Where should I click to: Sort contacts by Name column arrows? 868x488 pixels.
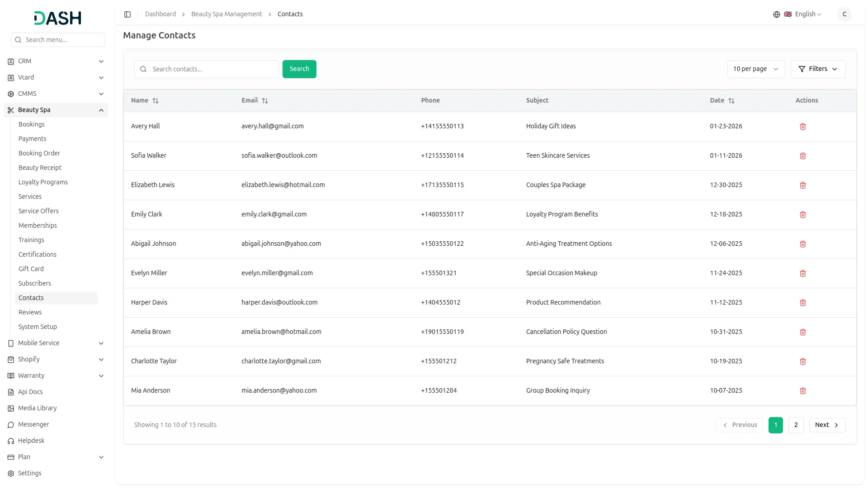click(156, 101)
